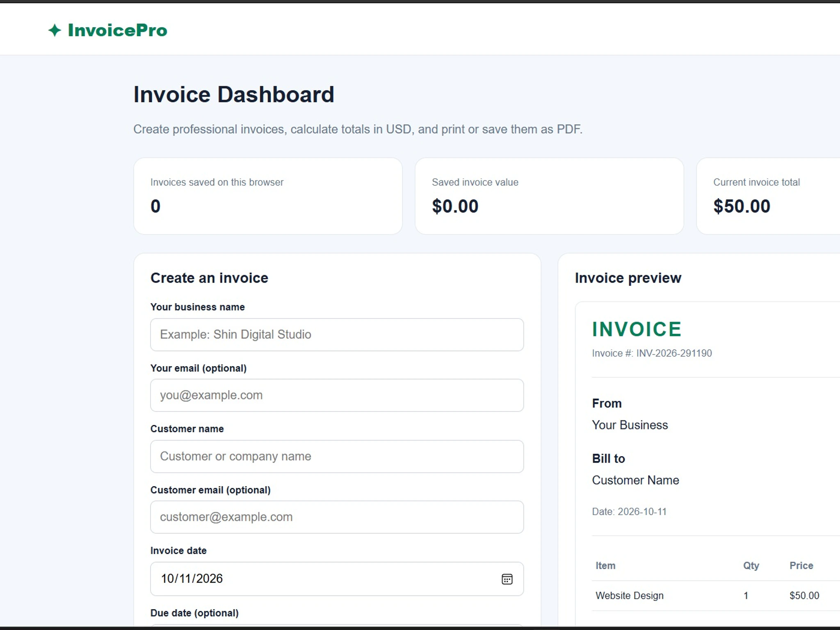
Task: Open the Invoice date calendar picker icon
Action: pos(507,579)
